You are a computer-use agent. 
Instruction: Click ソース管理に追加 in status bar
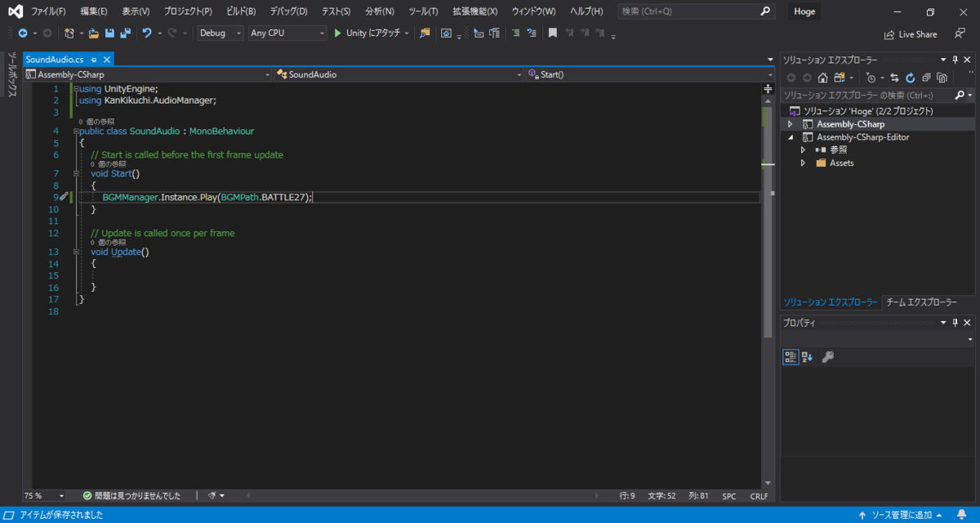tap(900, 515)
